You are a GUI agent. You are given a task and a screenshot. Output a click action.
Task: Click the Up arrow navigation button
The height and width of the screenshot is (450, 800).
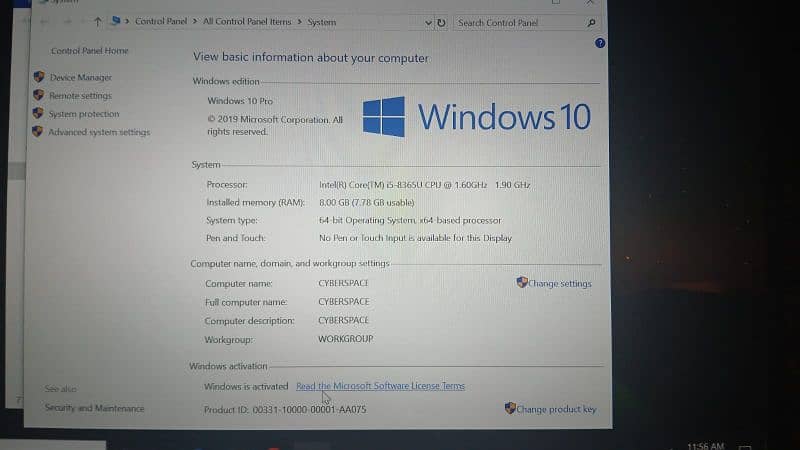pyautogui.click(x=97, y=21)
